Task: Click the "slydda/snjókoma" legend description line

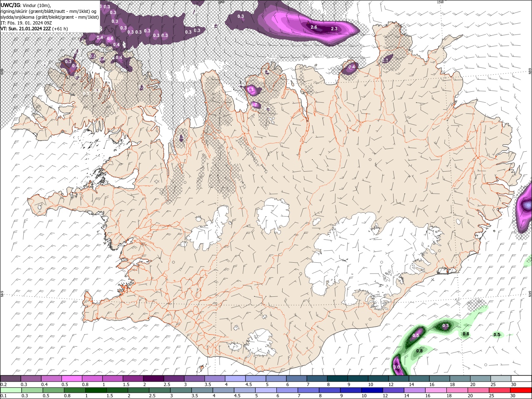Action: point(49,17)
